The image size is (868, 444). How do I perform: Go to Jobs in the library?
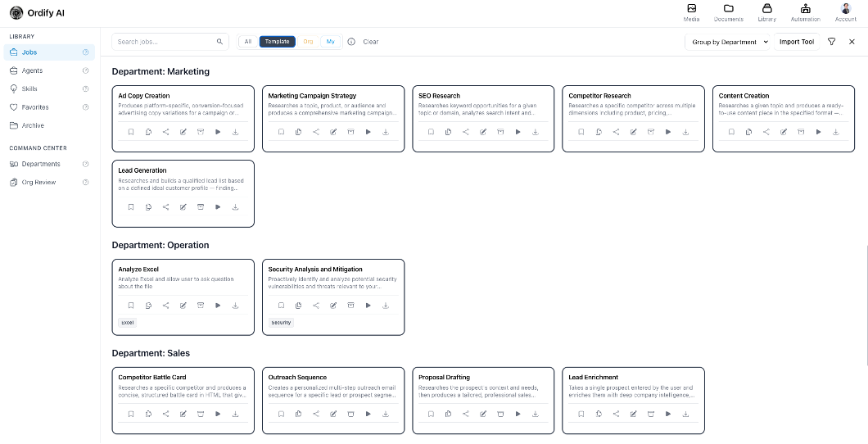click(x=49, y=52)
